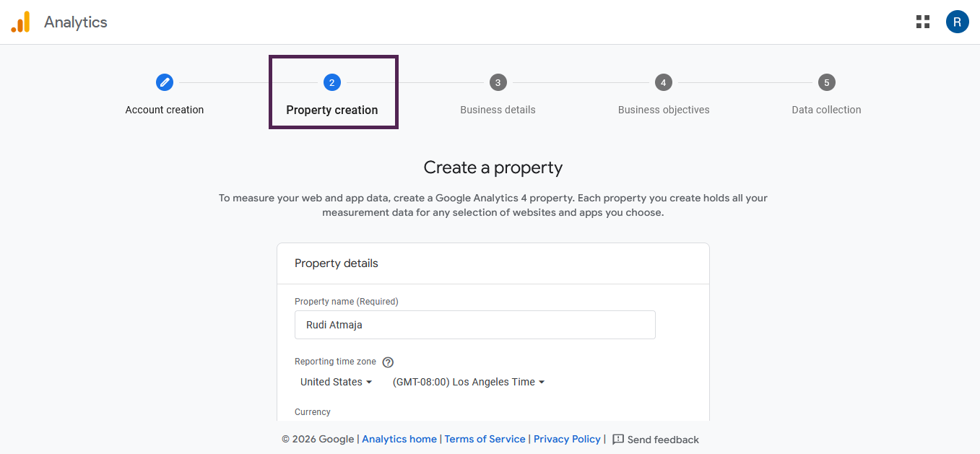Open the Google apps grid icon
The height and width of the screenshot is (454, 980).
click(x=923, y=22)
